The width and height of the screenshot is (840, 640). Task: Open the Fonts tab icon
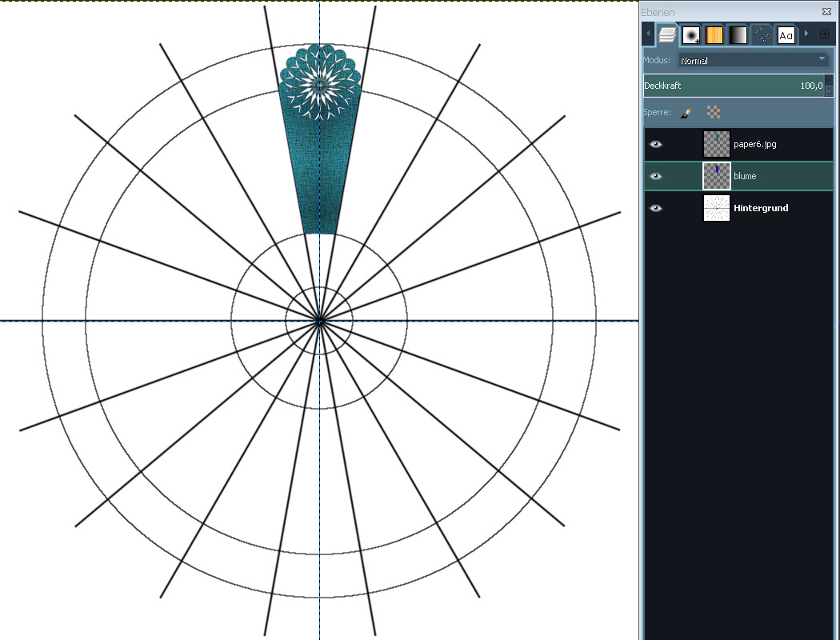(x=786, y=34)
